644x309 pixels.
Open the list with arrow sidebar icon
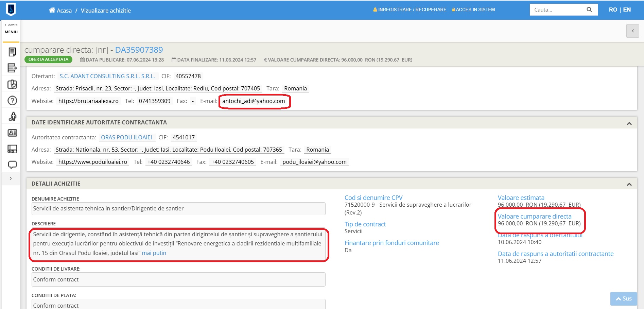tap(12, 68)
